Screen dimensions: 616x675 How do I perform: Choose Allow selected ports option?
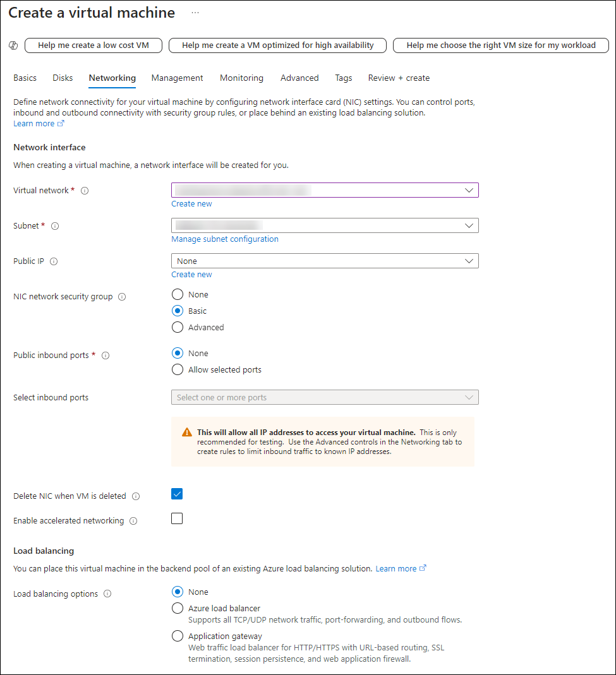[178, 370]
